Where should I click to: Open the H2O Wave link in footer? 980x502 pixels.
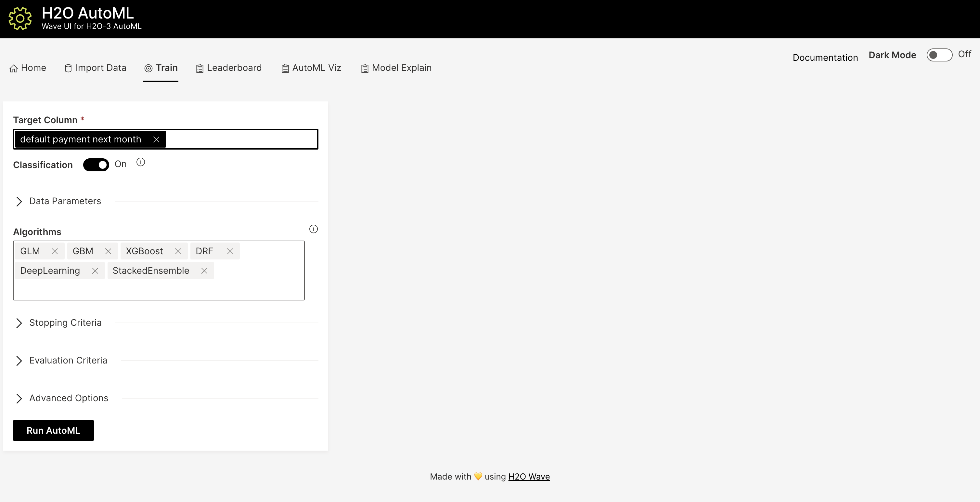[x=529, y=477]
